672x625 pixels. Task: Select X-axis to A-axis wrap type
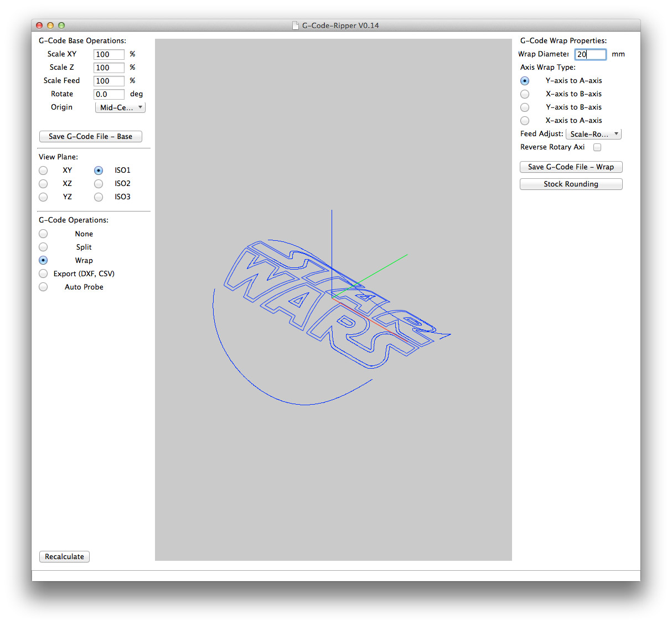(525, 121)
